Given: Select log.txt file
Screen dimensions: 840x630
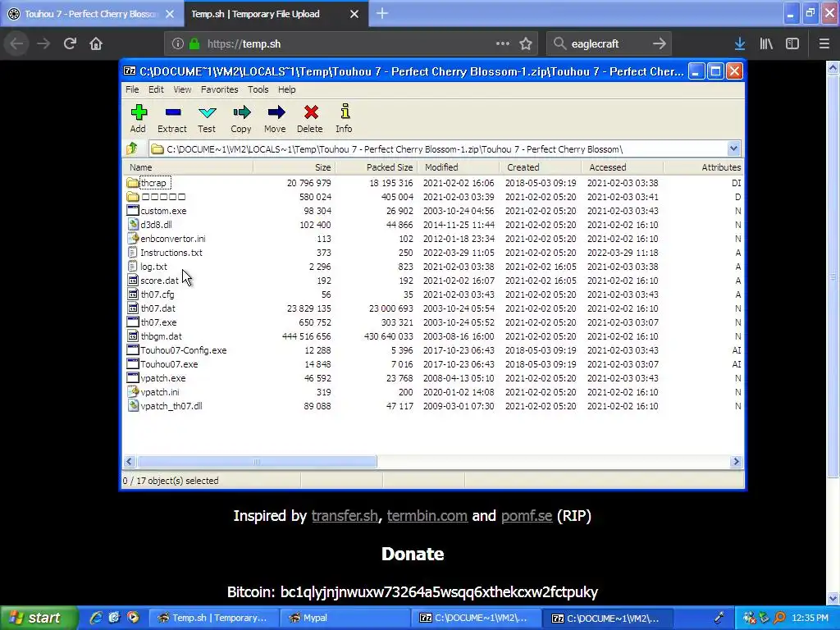Looking at the screenshot, I should click(153, 267).
